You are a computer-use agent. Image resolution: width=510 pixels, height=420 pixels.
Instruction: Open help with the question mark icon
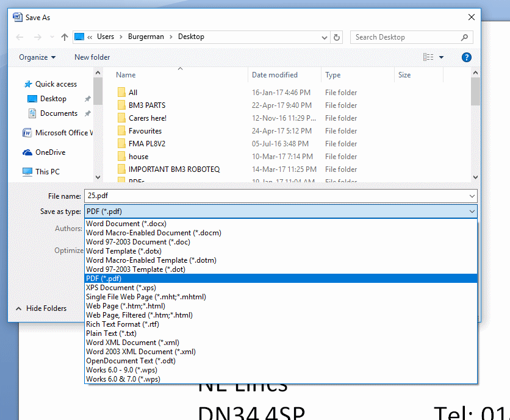click(x=467, y=57)
